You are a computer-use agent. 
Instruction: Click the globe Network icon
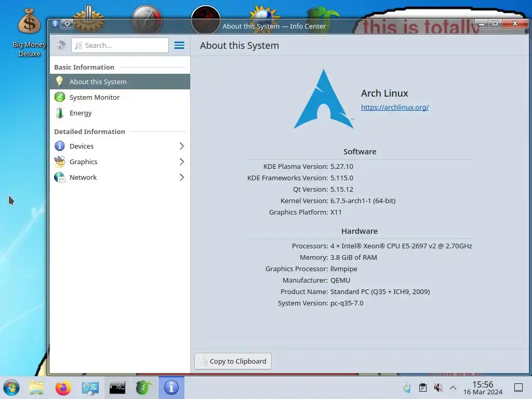point(60,178)
